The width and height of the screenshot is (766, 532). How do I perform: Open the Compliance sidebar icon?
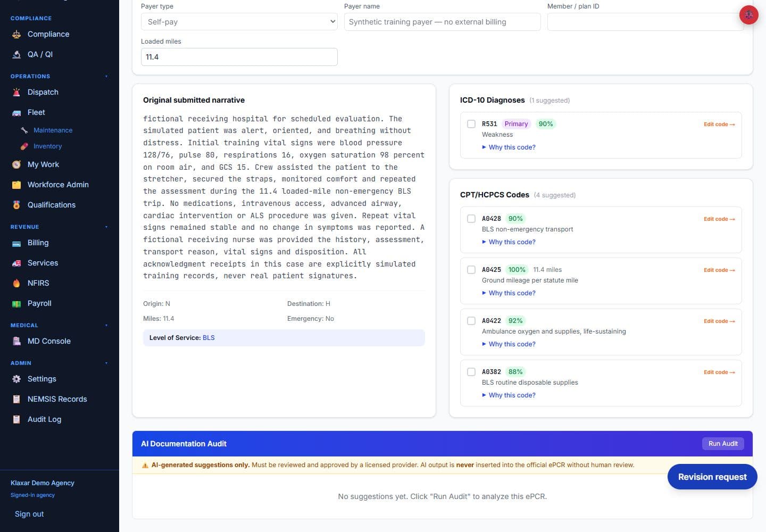pyautogui.click(x=16, y=34)
